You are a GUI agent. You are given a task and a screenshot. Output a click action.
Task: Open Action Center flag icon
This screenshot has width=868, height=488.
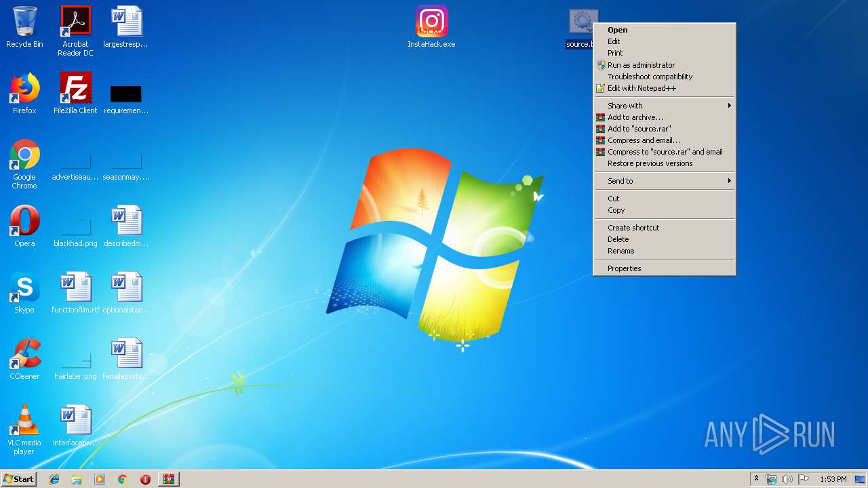pos(803,479)
